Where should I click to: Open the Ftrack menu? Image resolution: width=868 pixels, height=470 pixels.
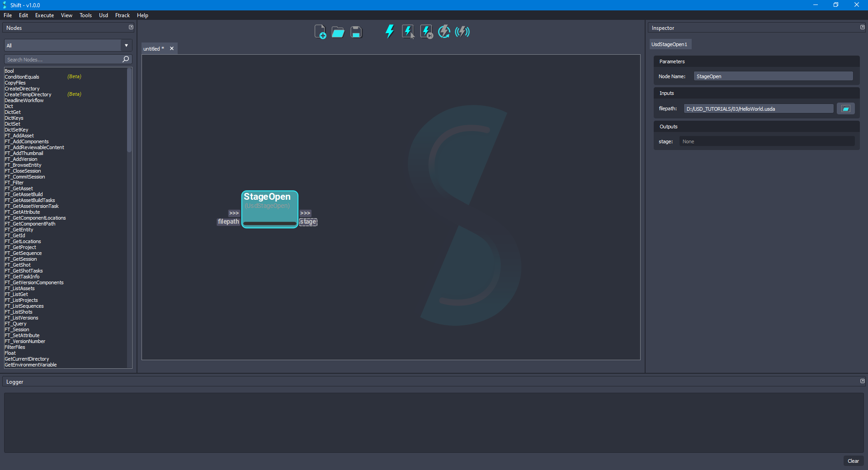point(122,15)
